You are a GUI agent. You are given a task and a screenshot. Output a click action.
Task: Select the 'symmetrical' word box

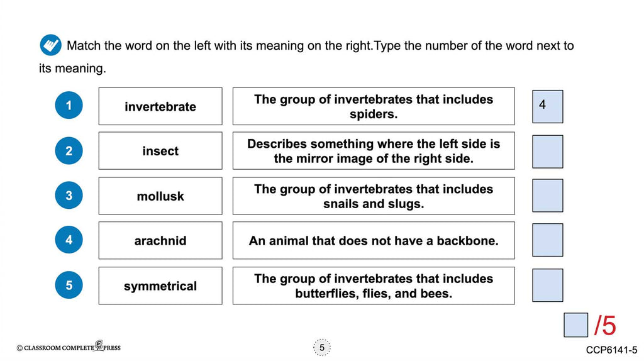point(160,286)
